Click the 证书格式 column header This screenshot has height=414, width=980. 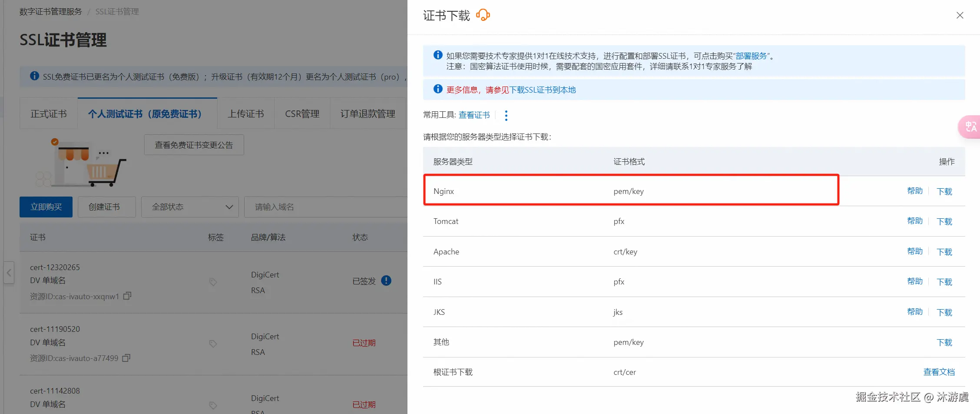[629, 162]
